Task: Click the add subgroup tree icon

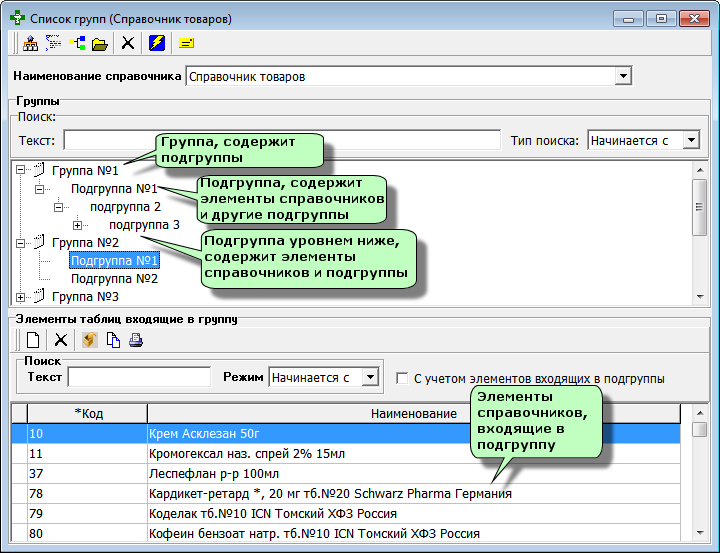Action: pos(77,44)
